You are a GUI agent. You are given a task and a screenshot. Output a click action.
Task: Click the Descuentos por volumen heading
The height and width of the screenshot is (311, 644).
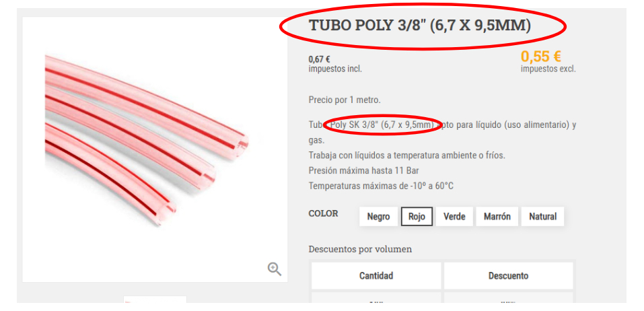(x=360, y=249)
